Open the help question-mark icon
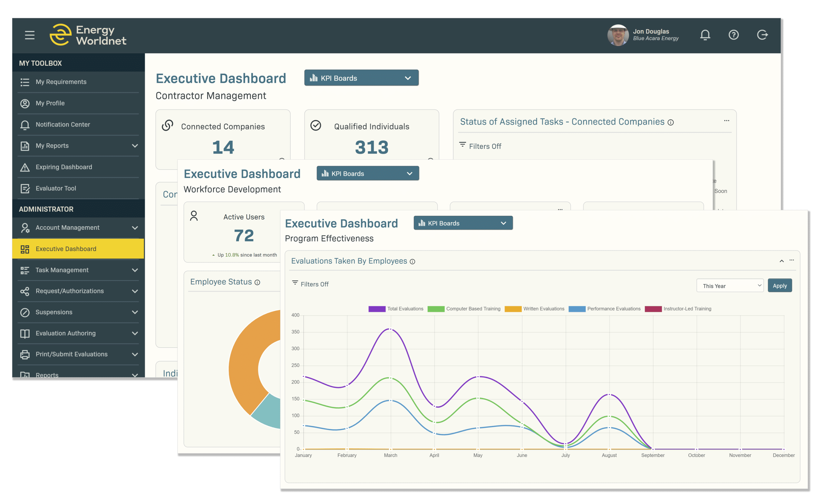The image size is (825, 504). pyautogui.click(x=733, y=35)
